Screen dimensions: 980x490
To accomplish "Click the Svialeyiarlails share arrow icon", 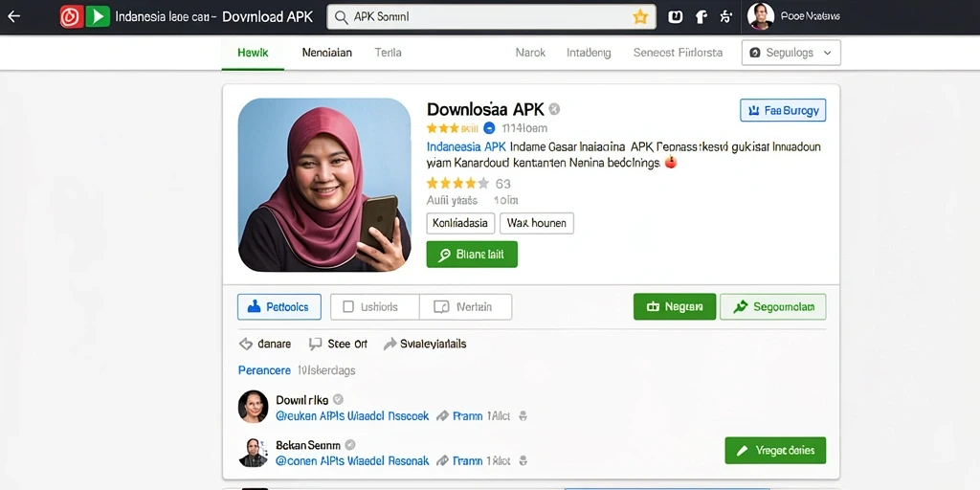I will click(x=390, y=344).
